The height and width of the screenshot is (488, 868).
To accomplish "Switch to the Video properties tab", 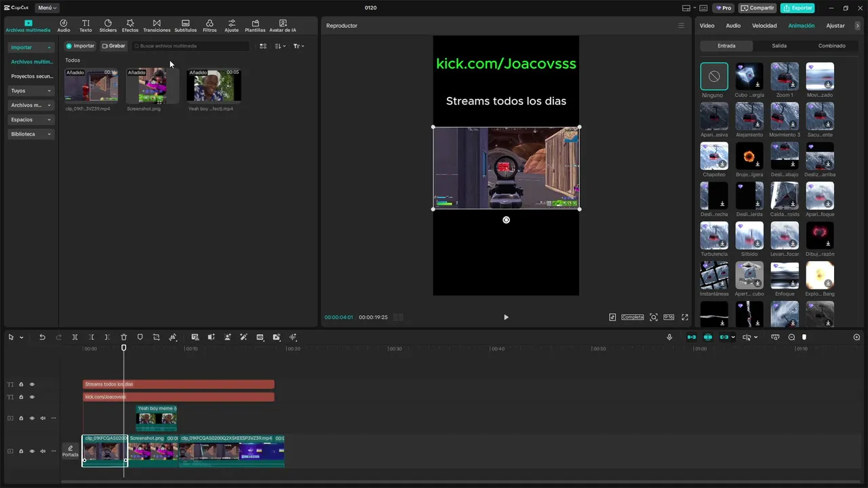I will coord(707,26).
